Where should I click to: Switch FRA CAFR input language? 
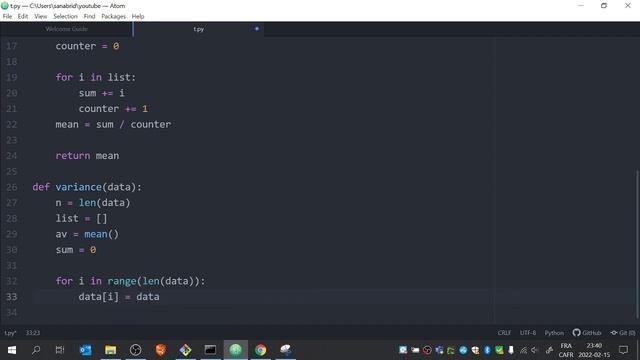(x=566, y=350)
